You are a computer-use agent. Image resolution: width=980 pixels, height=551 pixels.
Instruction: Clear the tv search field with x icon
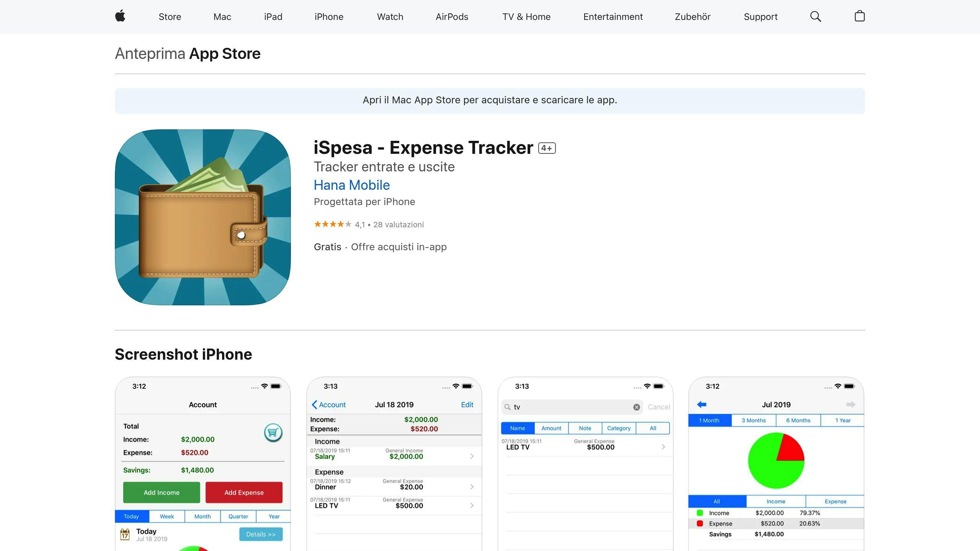[x=636, y=407]
